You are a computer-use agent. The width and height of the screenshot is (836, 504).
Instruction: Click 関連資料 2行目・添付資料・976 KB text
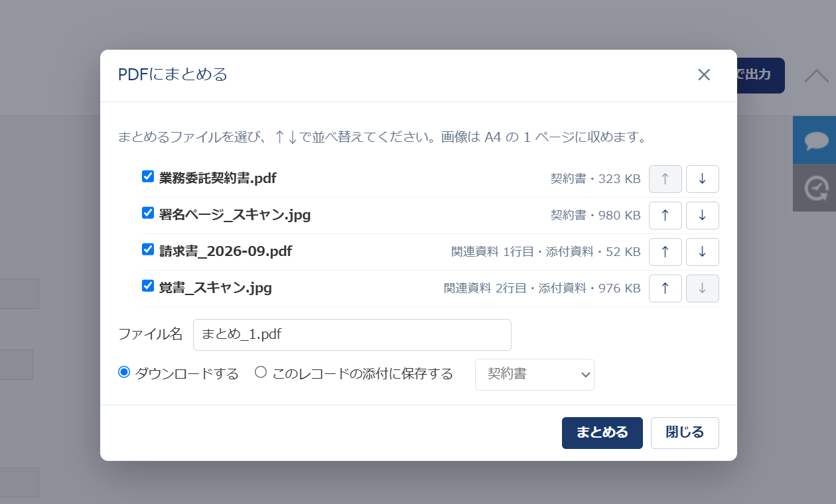click(x=542, y=288)
